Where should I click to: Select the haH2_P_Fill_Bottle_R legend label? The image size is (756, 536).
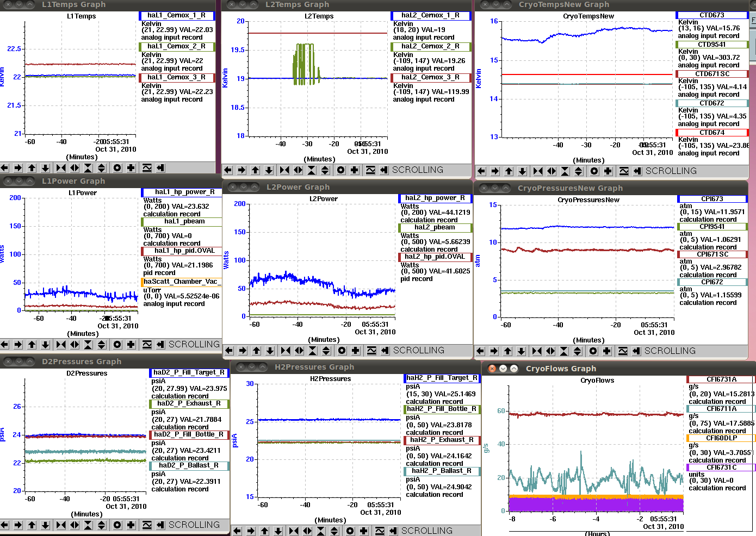442,409
